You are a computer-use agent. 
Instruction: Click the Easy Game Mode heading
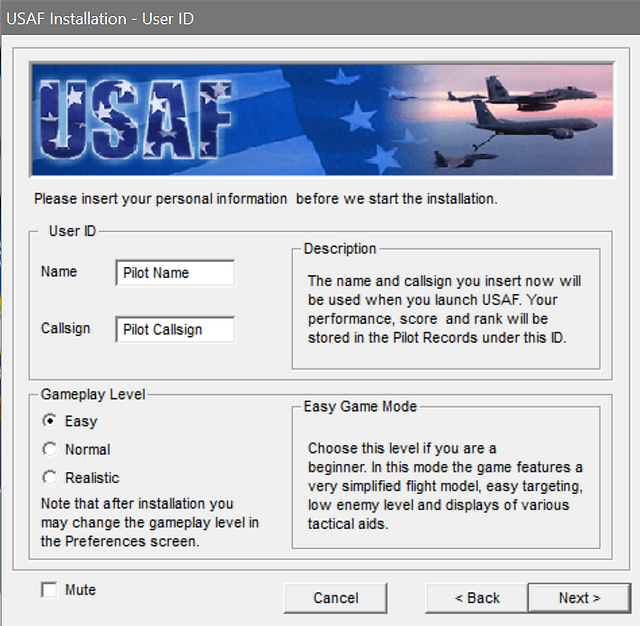360,406
